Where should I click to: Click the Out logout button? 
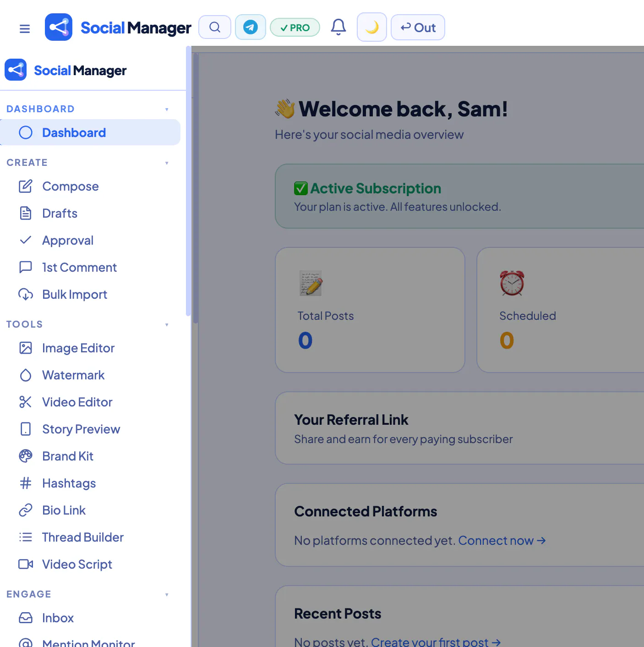pyautogui.click(x=418, y=27)
